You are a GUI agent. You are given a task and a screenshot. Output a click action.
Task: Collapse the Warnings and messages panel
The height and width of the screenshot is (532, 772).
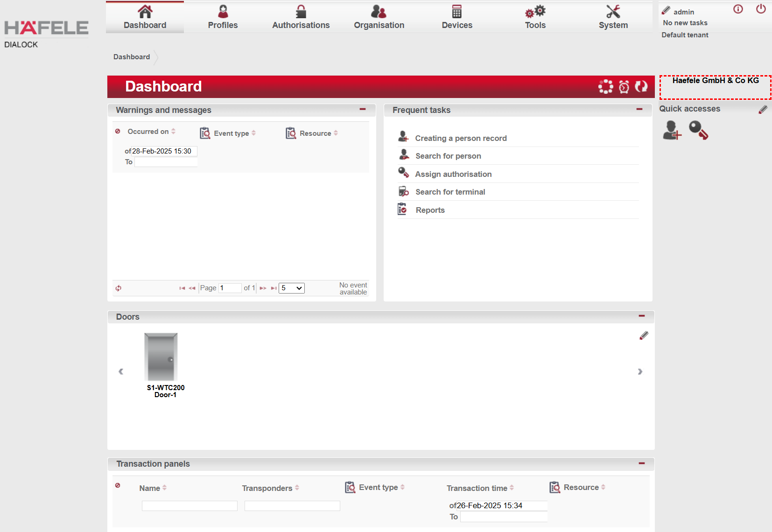coord(363,109)
